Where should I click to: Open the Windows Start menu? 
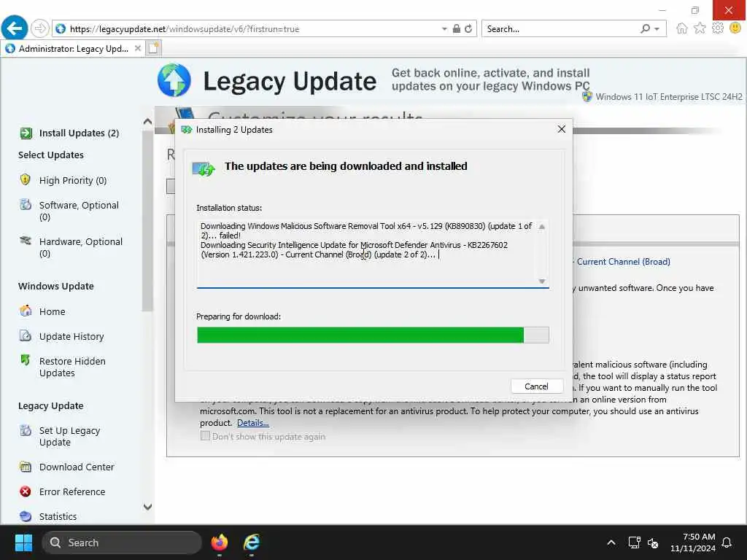(23, 542)
